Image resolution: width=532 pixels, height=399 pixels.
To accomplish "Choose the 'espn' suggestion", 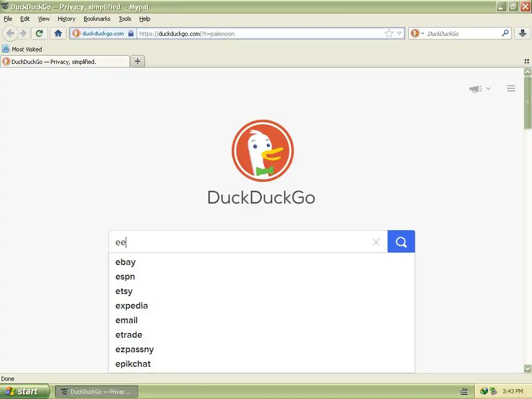I will (262, 277).
